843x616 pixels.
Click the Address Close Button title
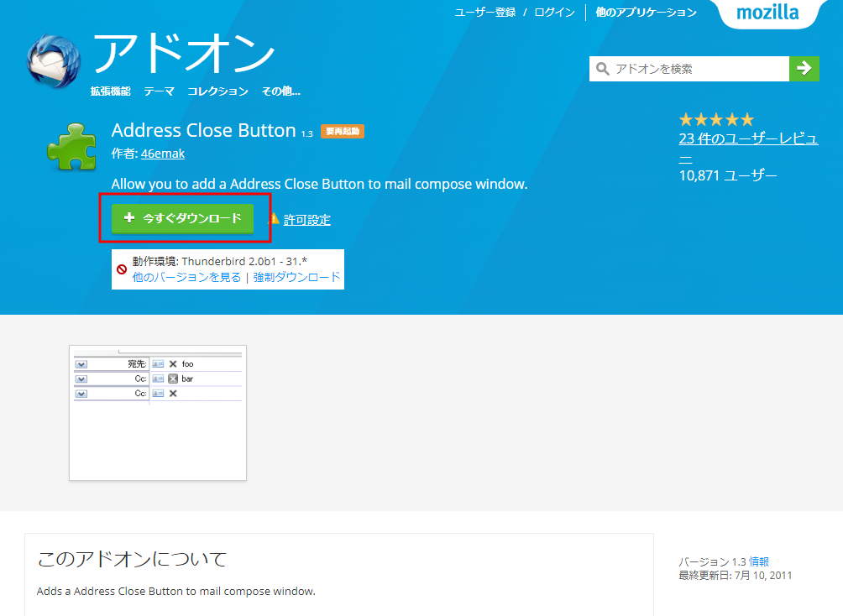pyautogui.click(x=203, y=130)
